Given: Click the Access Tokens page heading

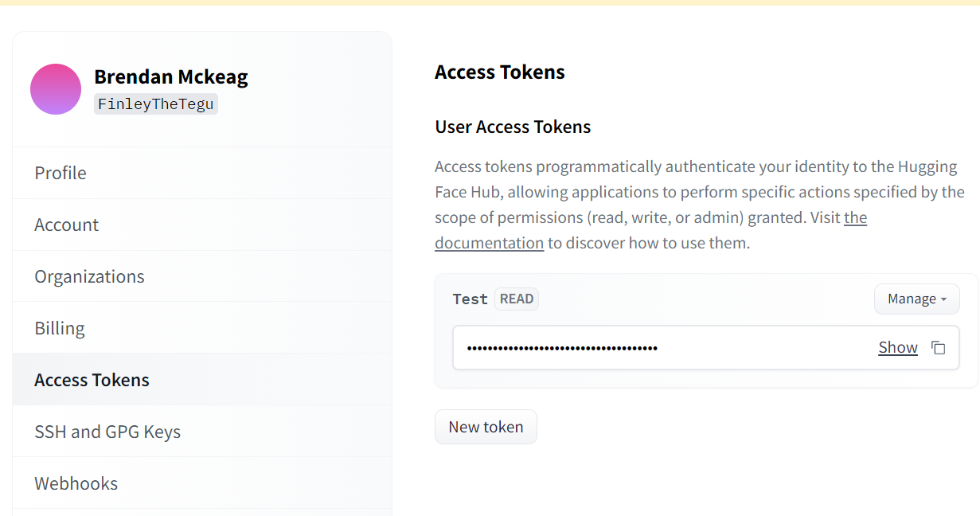Looking at the screenshot, I should point(499,72).
